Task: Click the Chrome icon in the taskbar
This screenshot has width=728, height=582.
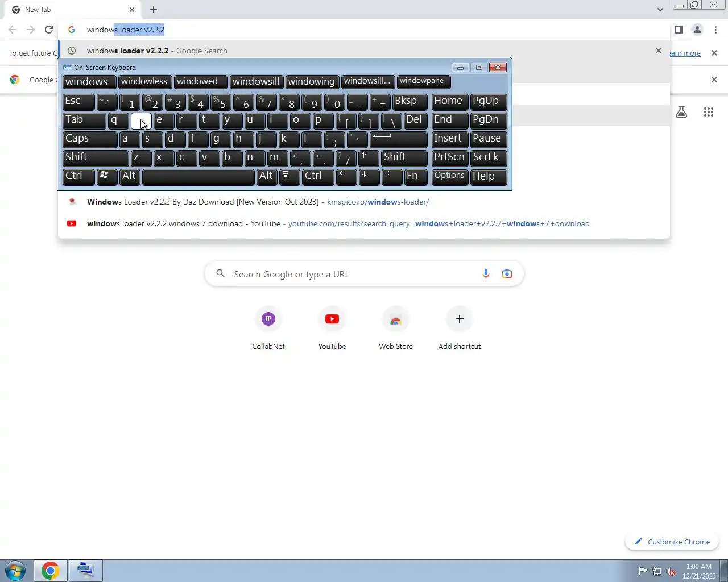Action: (x=51, y=571)
